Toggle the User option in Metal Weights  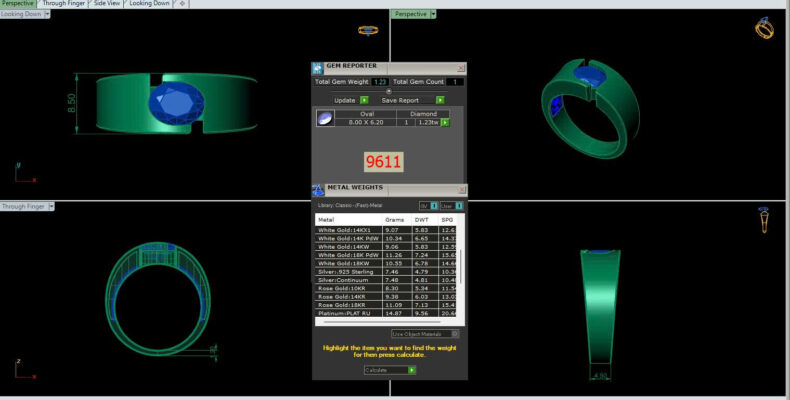pos(460,205)
